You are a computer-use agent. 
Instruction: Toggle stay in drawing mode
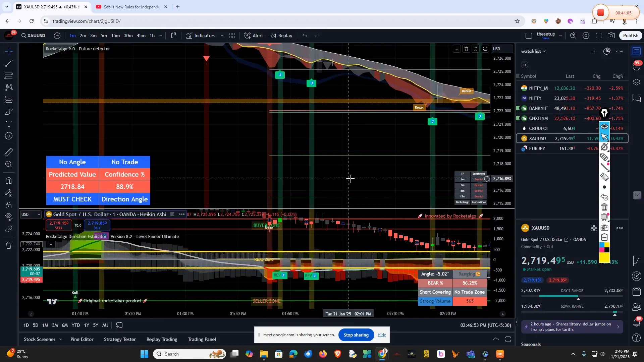(x=9, y=193)
